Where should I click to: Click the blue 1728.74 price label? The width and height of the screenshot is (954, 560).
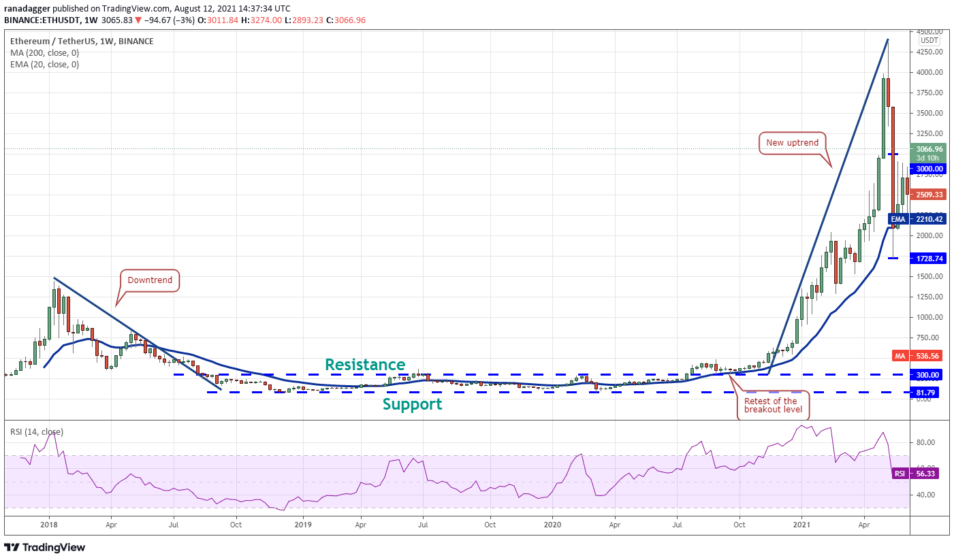(x=929, y=259)
